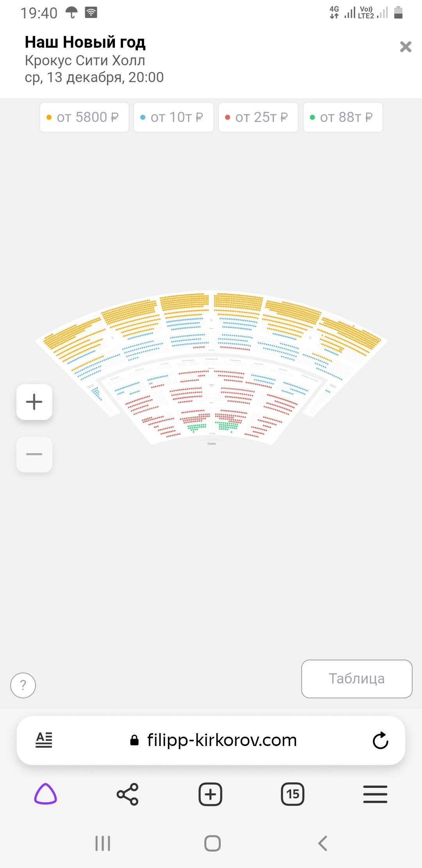This screenshot has height=868, width=422.
Task: Show the 15 open tabs
Action: [x=293, y=794]
